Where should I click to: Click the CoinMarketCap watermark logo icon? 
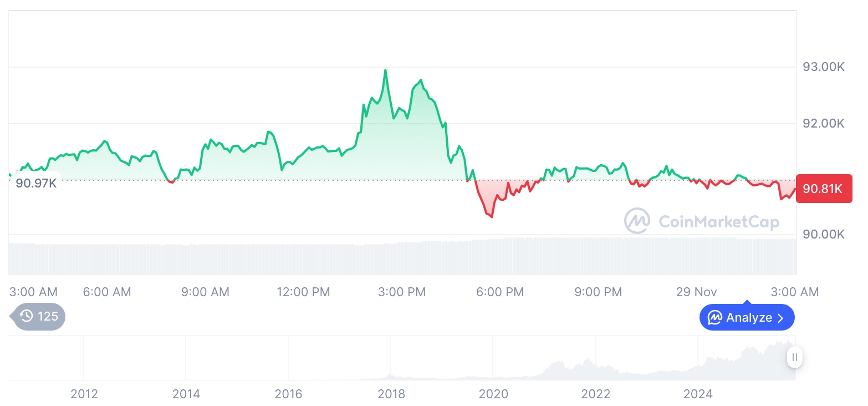637,221
